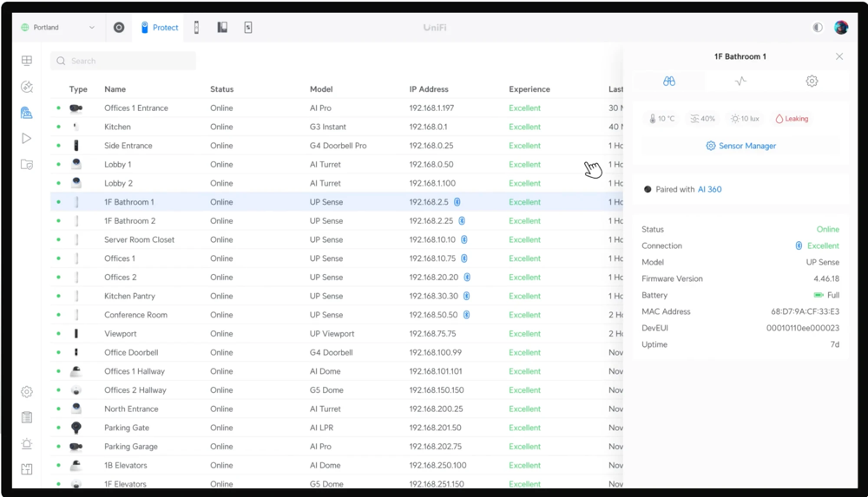Sort by the Model column header
Image resolution: width=868 pixels, height=497 pixels.
321,89
